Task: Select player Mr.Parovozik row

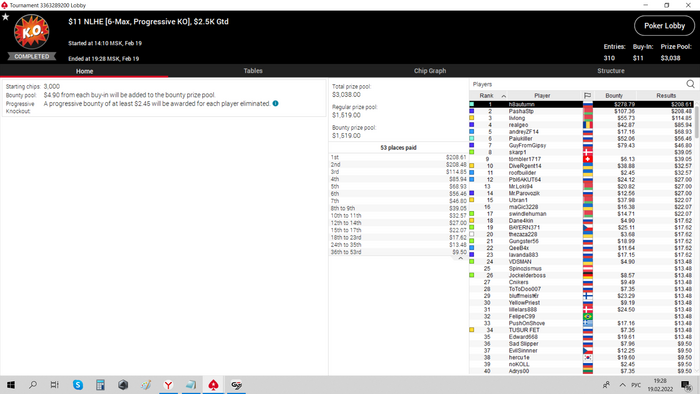Action: tap(582, 193)
